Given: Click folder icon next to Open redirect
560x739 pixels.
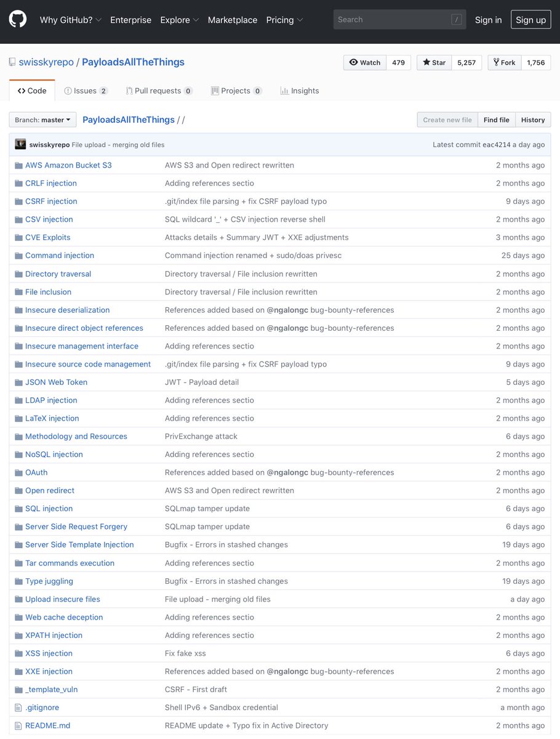Looking at the screenshot, I should coord(18,490).
